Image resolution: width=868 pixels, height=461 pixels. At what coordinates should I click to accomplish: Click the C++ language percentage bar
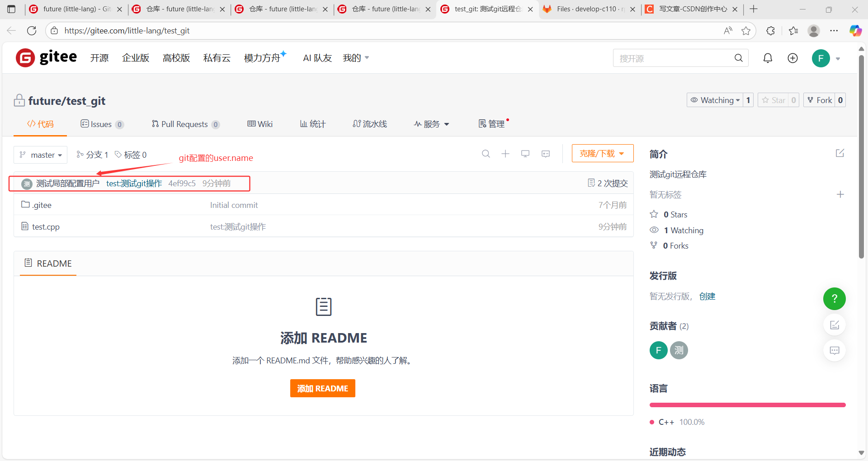[x=747, y=405]
